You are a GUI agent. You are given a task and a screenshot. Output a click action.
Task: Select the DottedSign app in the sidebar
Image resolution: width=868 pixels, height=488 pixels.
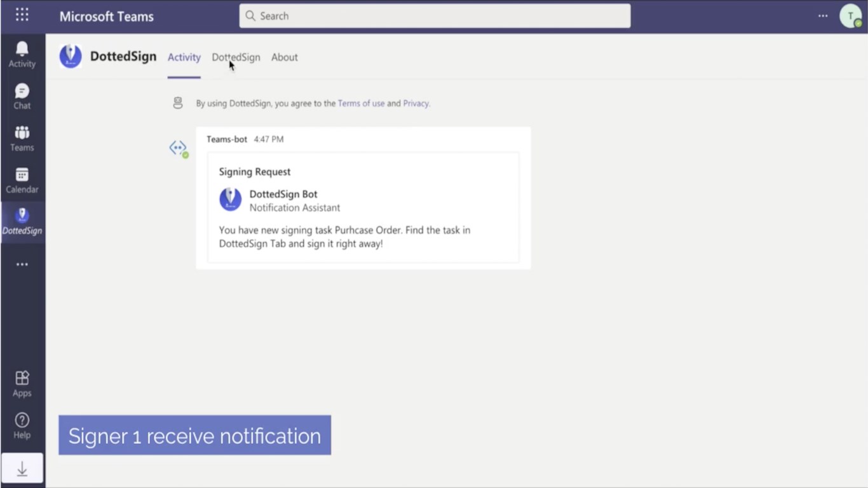coord(22,222)
